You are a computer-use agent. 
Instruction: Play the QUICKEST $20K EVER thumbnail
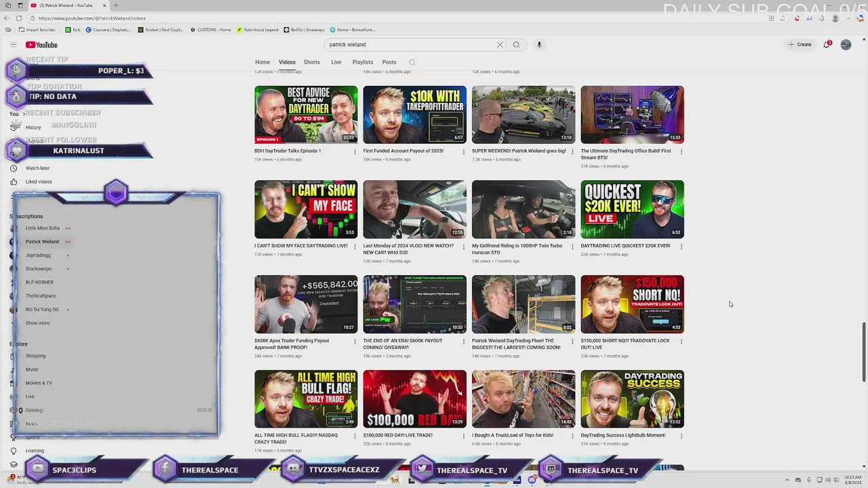click(632, 209)
